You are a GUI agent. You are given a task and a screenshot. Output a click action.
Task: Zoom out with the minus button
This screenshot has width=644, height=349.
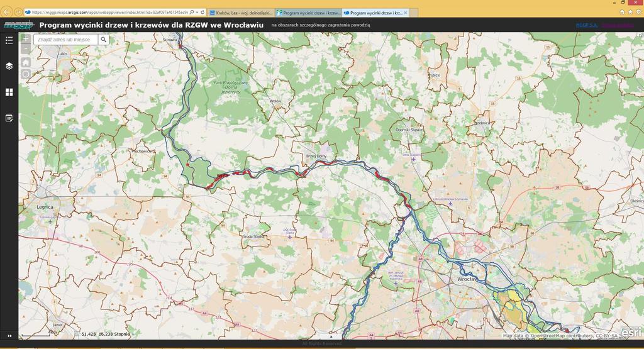click(x=25, y=49)
